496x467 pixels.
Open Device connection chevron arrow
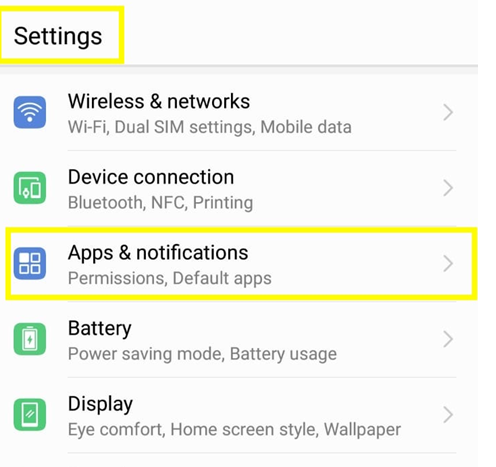[x=448, y=188]
